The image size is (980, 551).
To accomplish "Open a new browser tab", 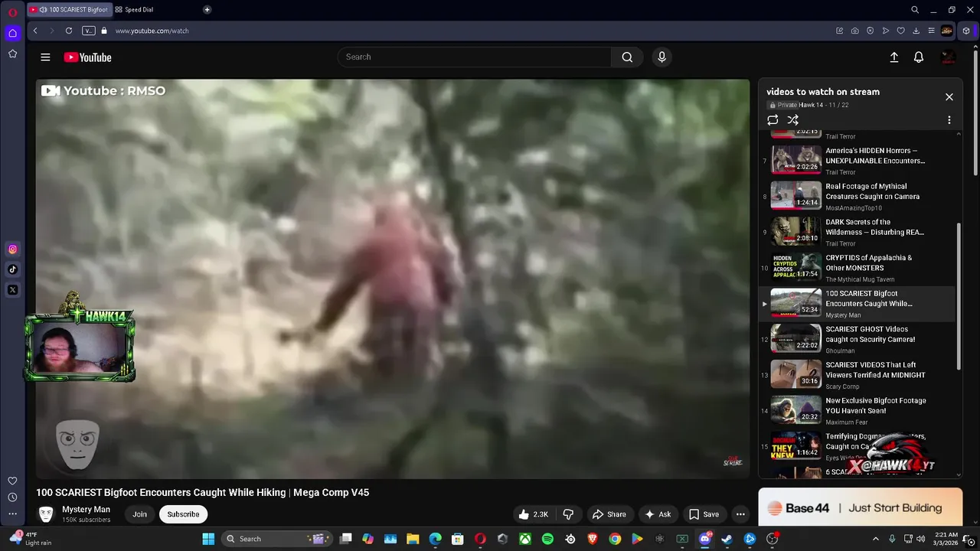I will click(207, 10).
